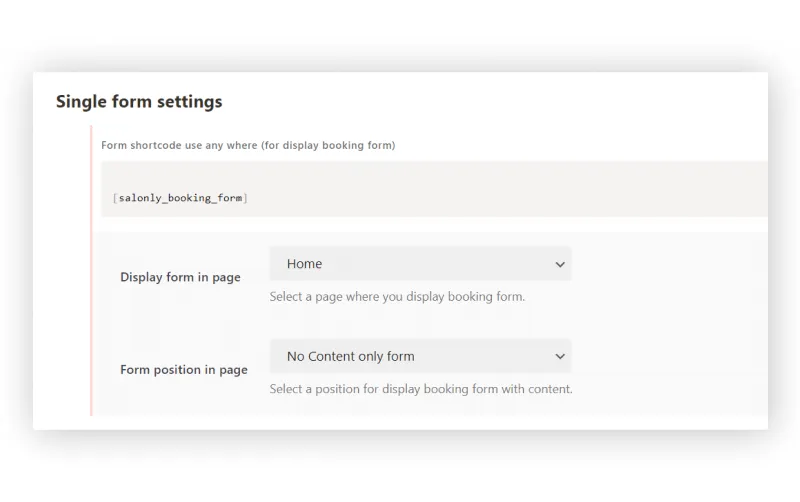The height and width of the screenshot is (502, 800).
Task: Click the "Display form in page" label
Action: [180, 278]
